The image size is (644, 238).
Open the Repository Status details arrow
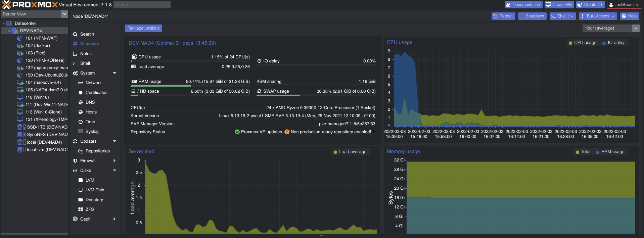pyautogui.click(x=374, y=132)
